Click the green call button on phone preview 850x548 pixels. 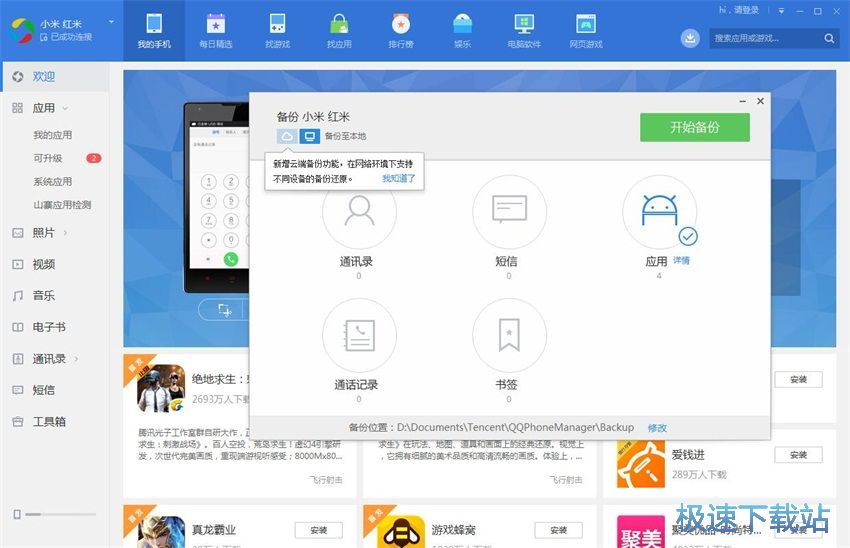(231, 259)
